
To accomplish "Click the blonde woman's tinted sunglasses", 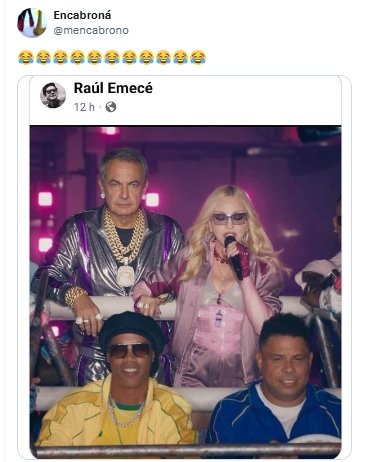I will (x=230, y=219).
